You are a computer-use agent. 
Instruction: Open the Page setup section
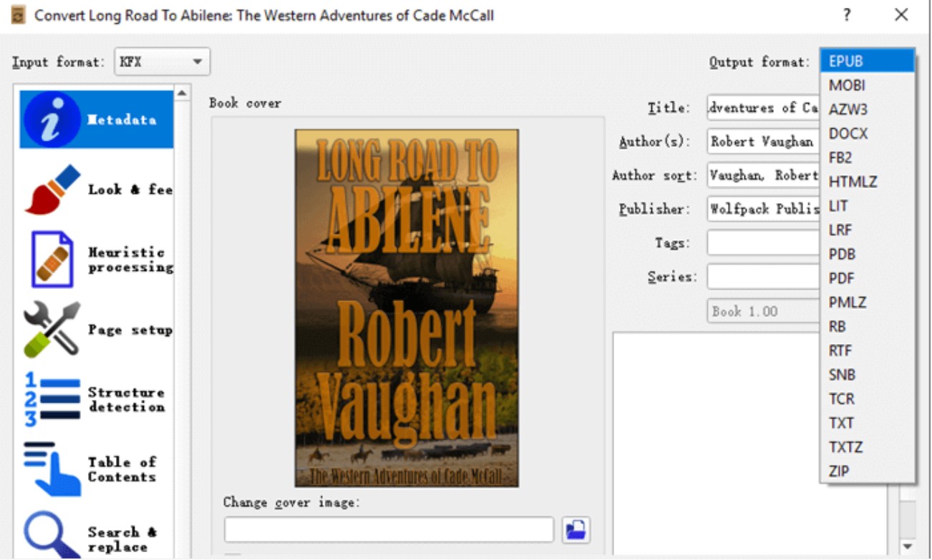pyautogui.click(x=95, y=329)
